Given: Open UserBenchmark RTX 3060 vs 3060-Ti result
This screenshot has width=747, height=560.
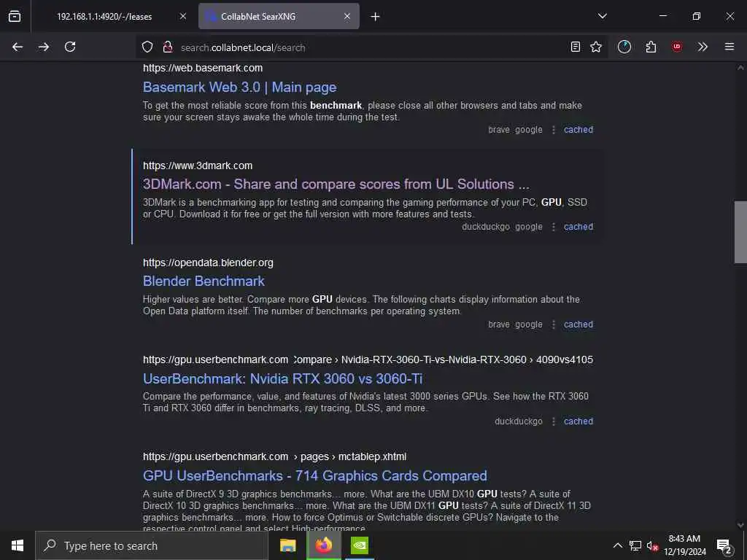Looking at the screenshot, I should [282, 378].
